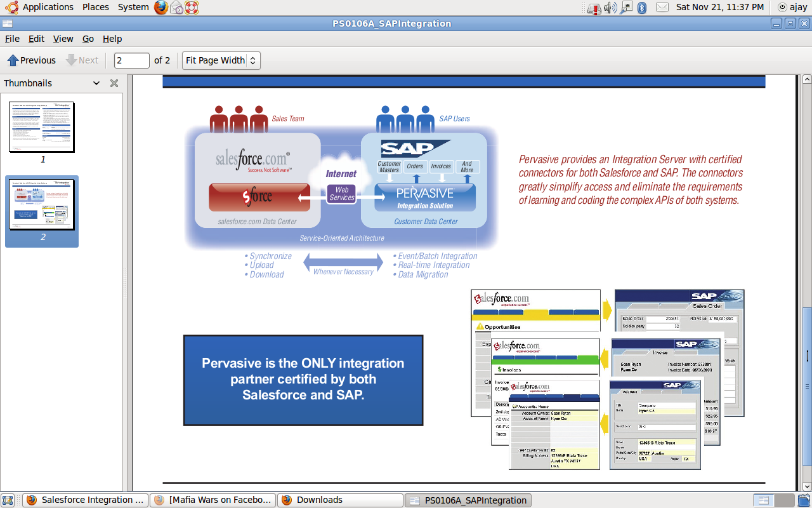812x508 pixels.
Task: Open the View menu
Action: 63,39
